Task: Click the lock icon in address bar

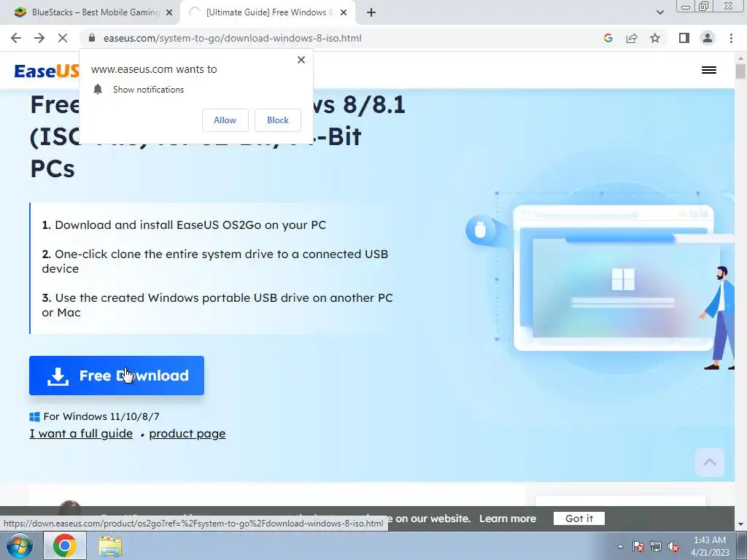Action: tap(92, 38)
